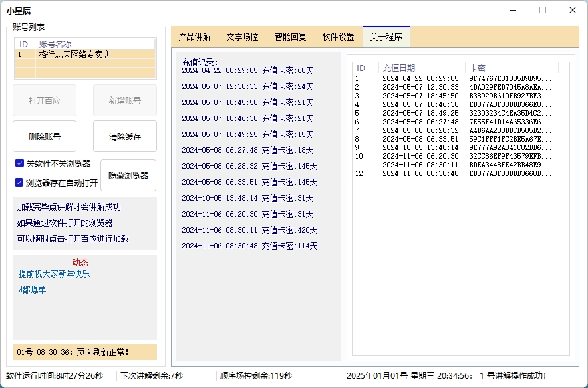This screenshot has width=588, height=388.
Task: Hide the browser with 隐藏浏览器
Action: (128, 176)
